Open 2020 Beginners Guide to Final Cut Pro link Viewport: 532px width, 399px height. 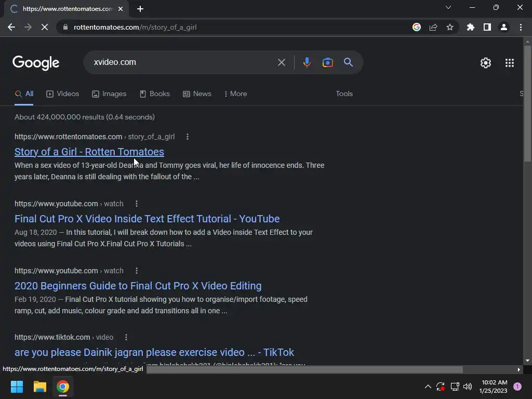138,286
